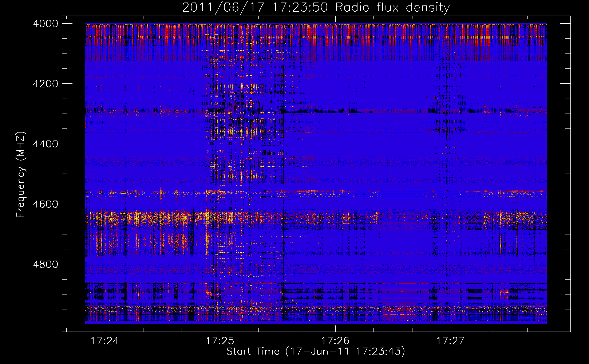This screenshot has height=364, width=589.
Task: Click the "Frequency (MHZ)" axis label
Action: point(21,175)
